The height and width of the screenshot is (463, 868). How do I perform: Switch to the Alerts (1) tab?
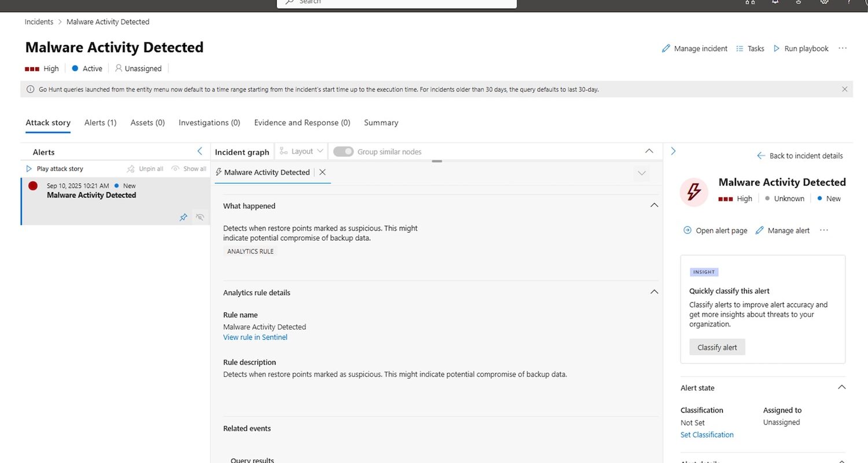point(100,123)
